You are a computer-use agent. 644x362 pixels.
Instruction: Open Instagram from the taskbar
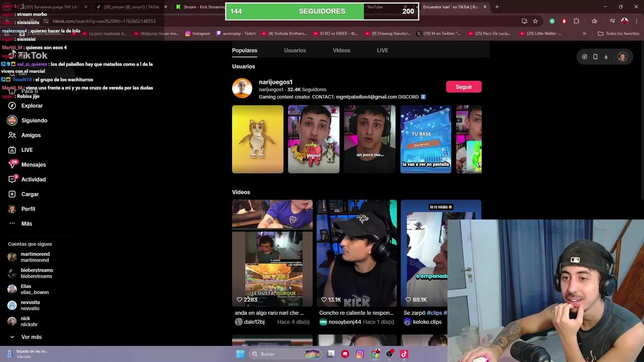(x=360, y=354)
